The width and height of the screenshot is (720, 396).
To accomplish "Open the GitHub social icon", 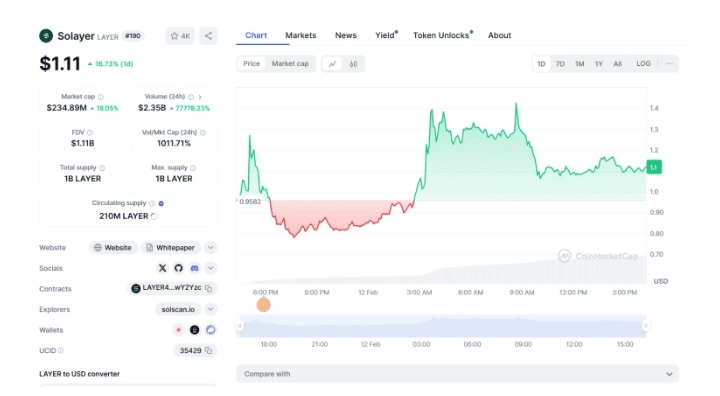I will click(x=179, y=268).
